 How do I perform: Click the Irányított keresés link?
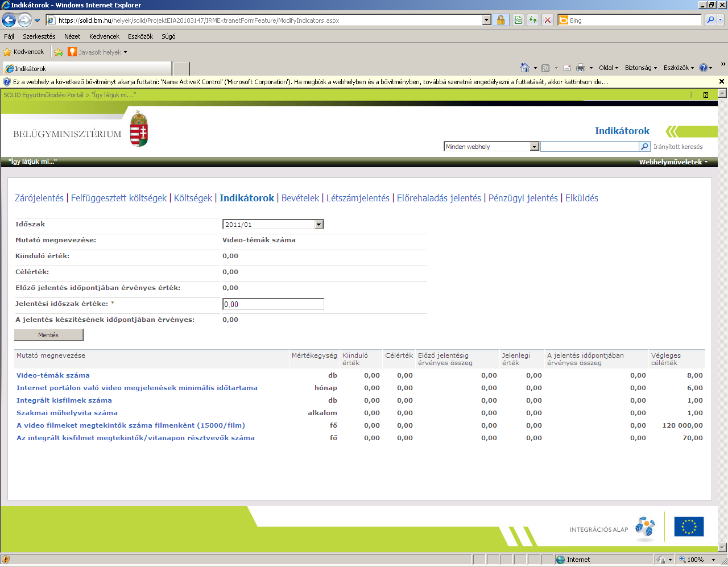[678, 147]
